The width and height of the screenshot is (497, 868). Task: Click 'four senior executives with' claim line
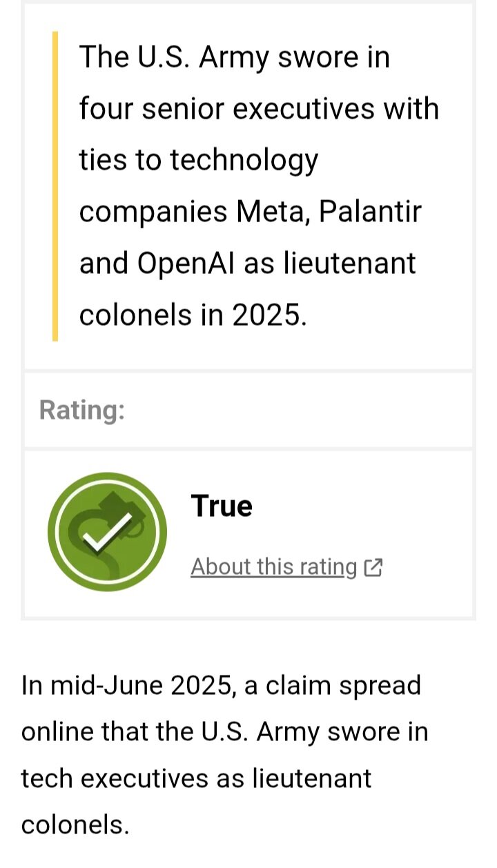tap(259, 108)
